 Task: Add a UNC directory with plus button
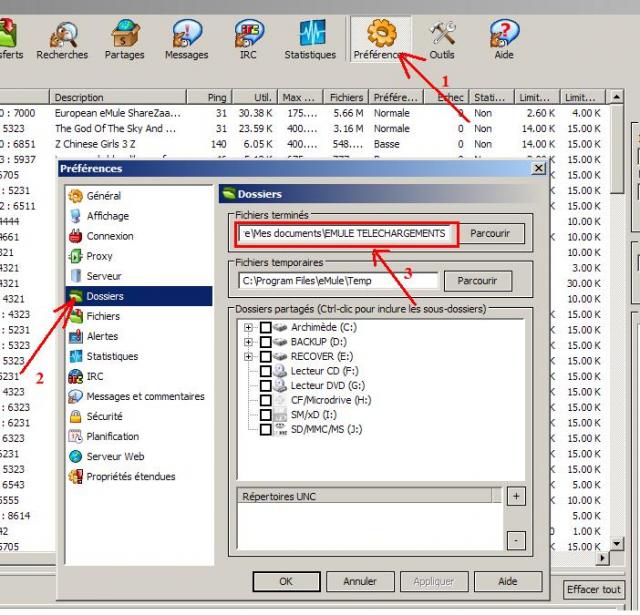pyautogui.click(x=516, y=496)
